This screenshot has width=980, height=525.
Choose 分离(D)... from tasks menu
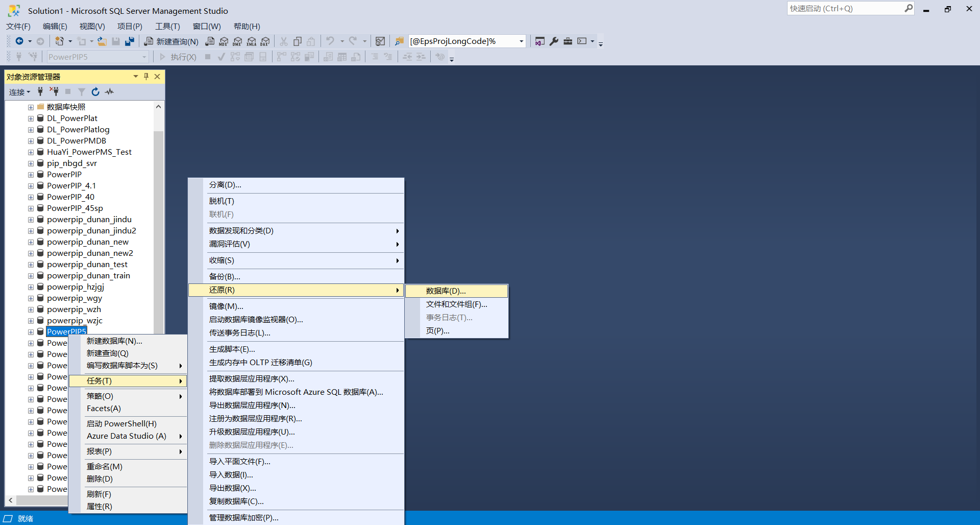click(x=296, y=184)
